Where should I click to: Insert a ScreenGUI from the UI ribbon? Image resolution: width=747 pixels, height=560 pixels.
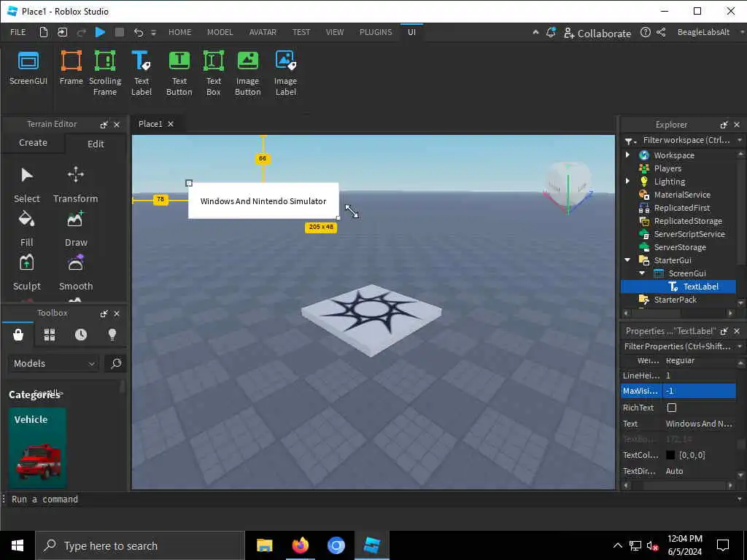[28, 69]
